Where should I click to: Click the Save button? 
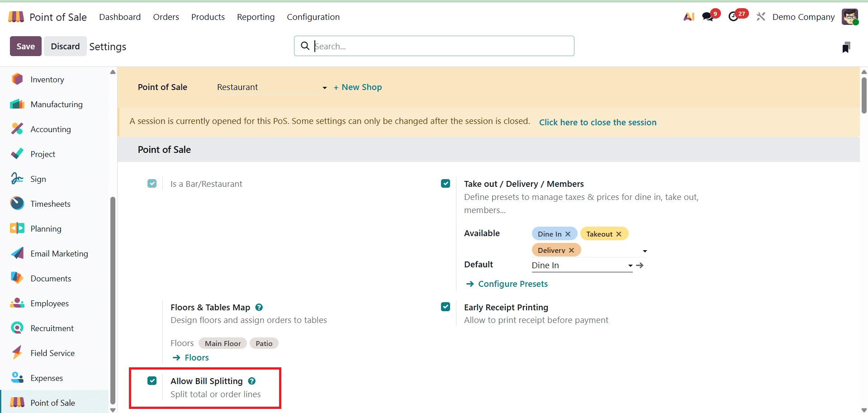click(x=25, y=46)
